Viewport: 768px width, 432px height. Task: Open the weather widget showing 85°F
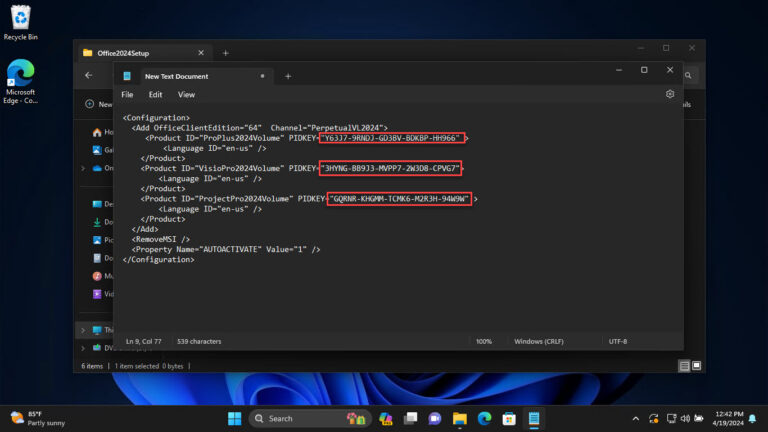point(38,418)
